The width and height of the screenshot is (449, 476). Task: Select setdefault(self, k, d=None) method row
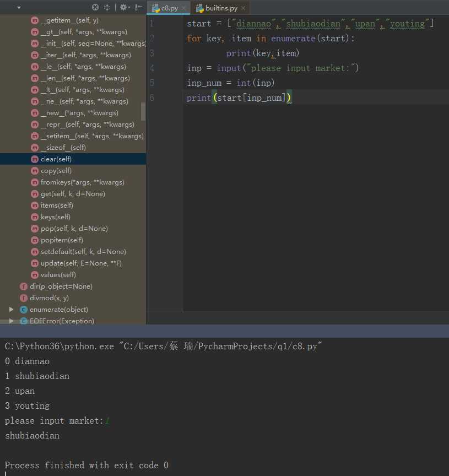pos(73,252)
